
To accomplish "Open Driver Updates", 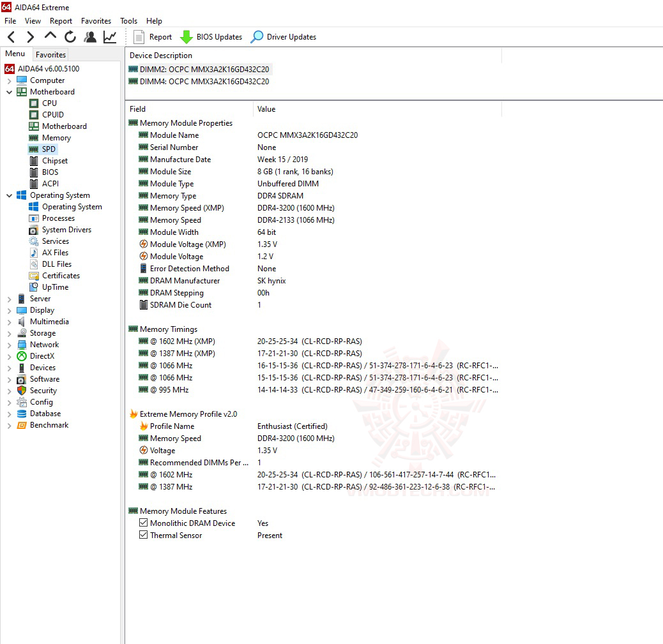I will 284,37.
